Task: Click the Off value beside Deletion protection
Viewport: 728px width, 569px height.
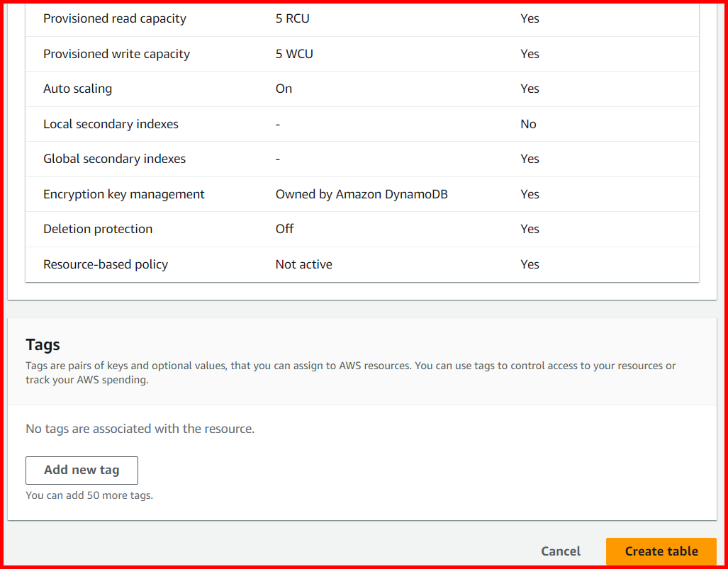Action: click(x=284, y=229)
